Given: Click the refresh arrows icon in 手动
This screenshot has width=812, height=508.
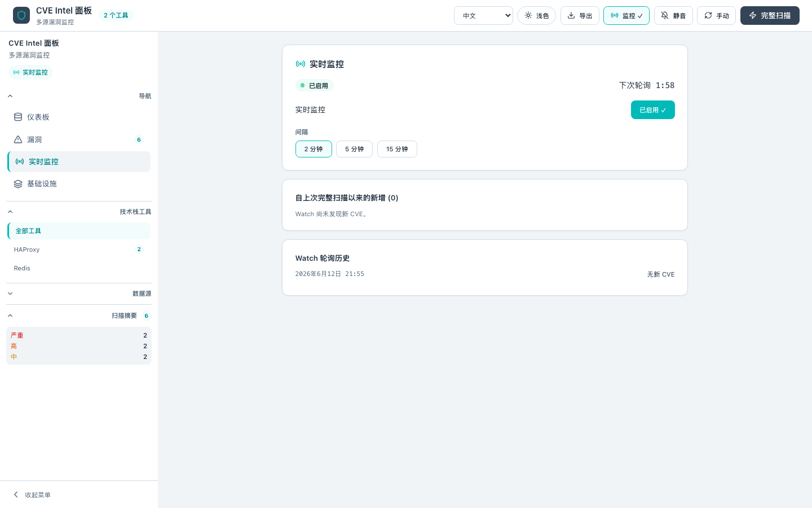Looking at the screenshot, I should (708, 15).
